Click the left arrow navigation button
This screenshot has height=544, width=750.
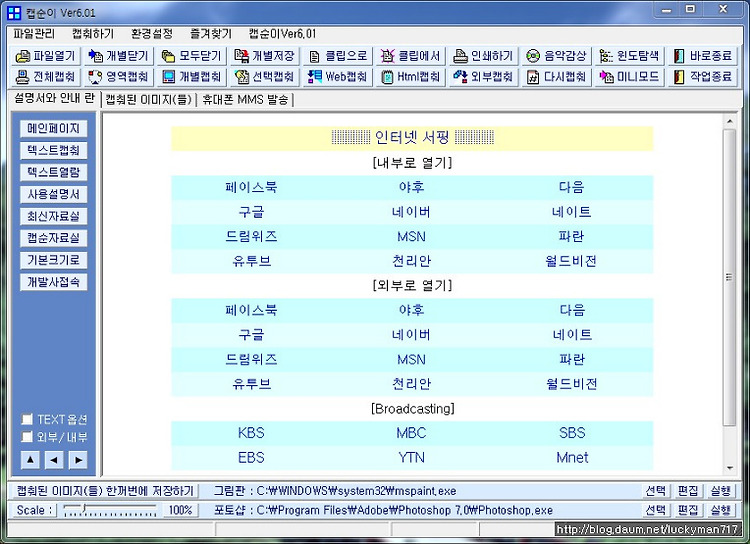54,460
